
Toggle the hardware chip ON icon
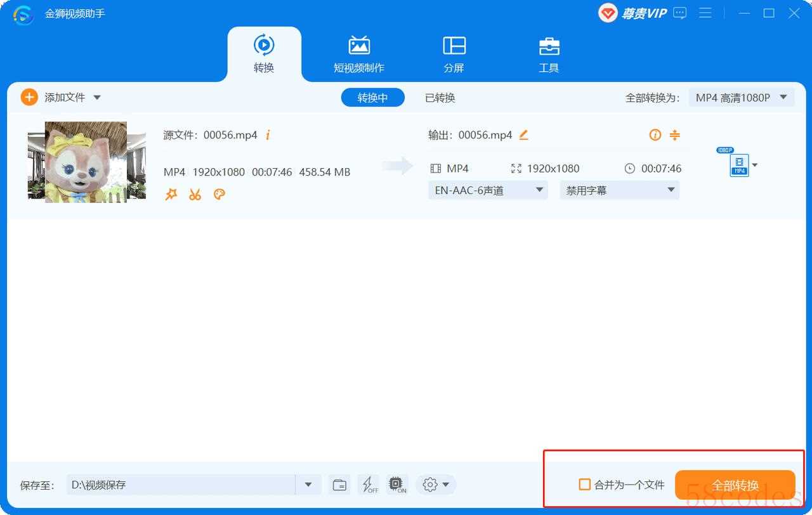(397, 485)
